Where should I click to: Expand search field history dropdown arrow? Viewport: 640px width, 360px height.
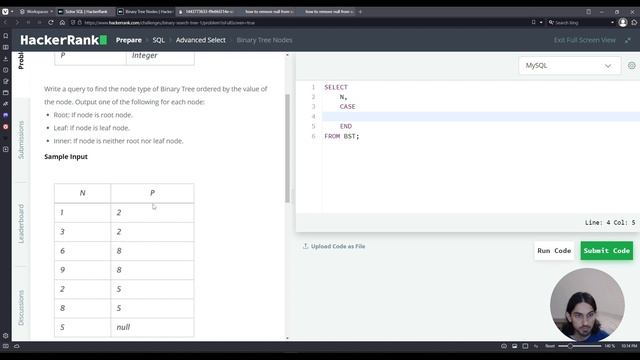pos(612,22)
